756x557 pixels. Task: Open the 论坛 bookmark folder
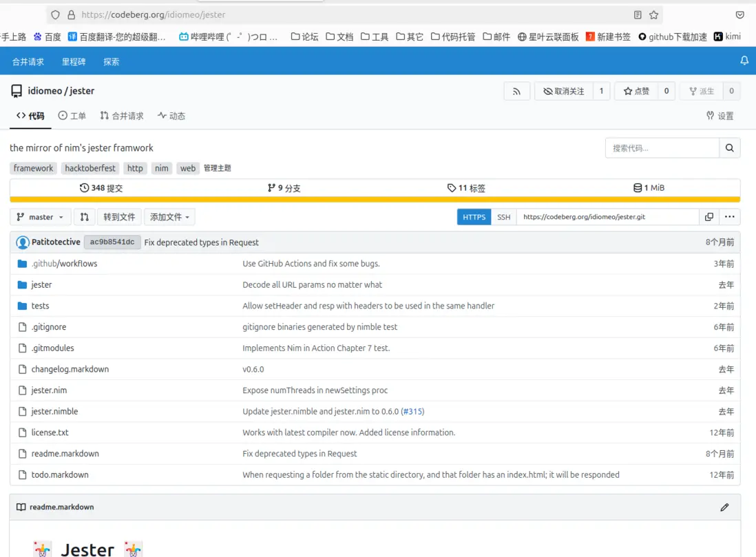point(305,36)
